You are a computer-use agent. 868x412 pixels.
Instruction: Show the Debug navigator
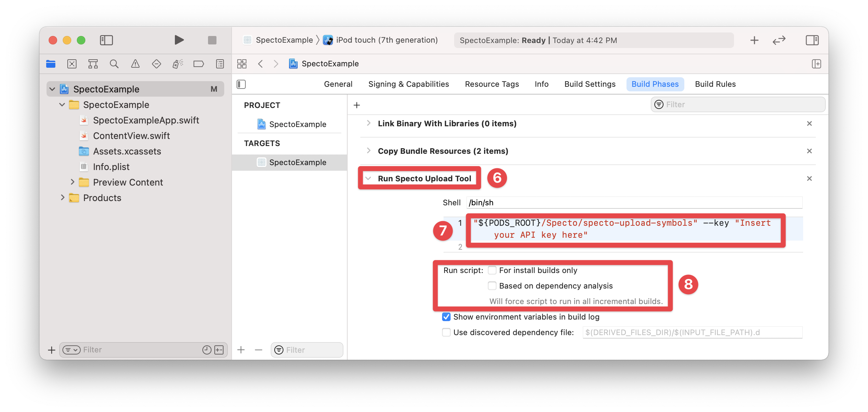click(x=178, y=64)
